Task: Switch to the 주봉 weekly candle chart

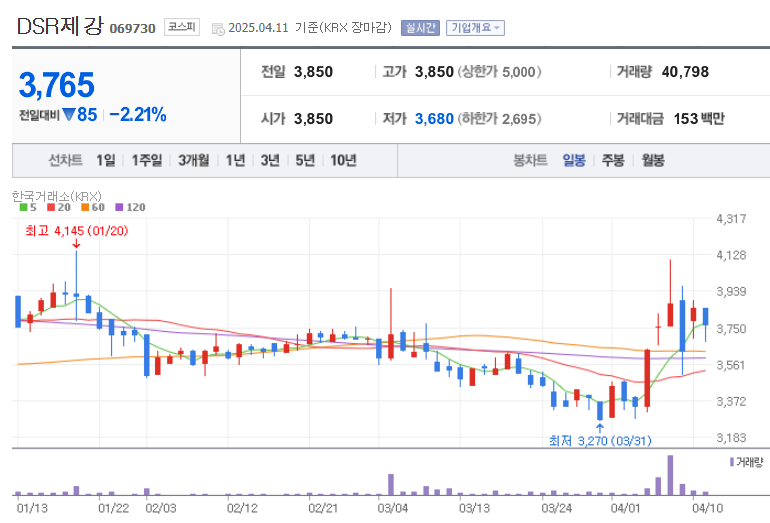Action: [x=613, y=160]
